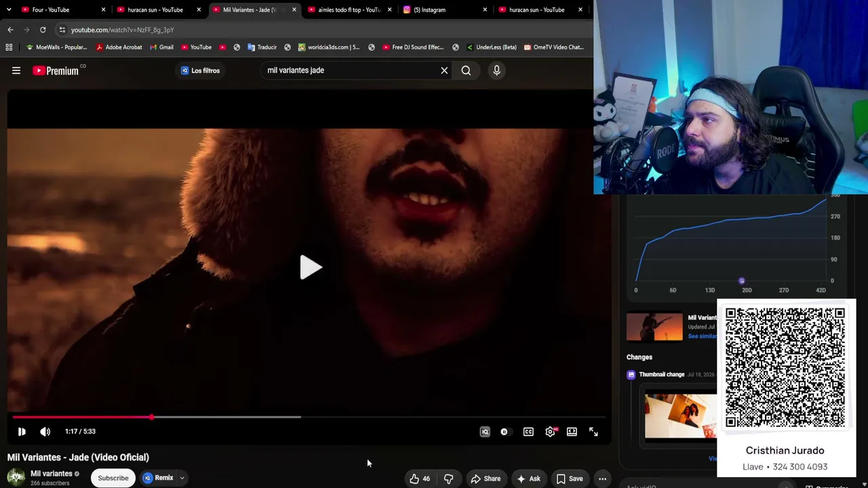
Task: Open the Gmail bookmark
Action: [161, 47]
